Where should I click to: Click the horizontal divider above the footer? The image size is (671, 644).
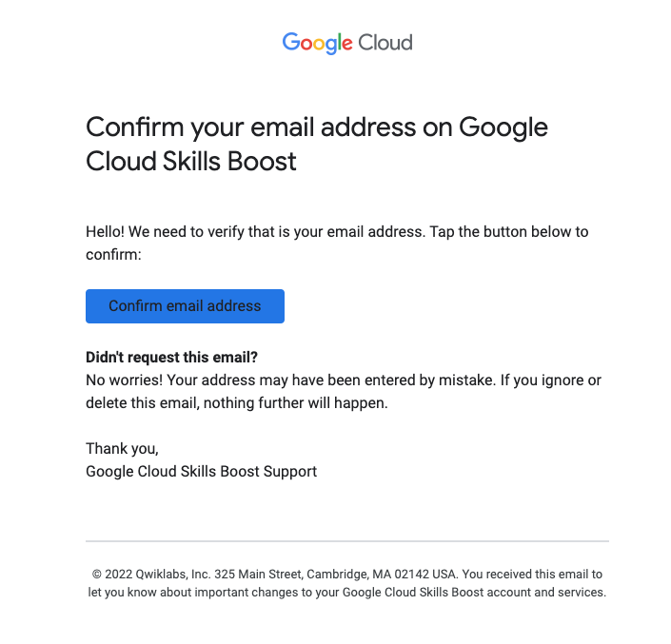346,541
